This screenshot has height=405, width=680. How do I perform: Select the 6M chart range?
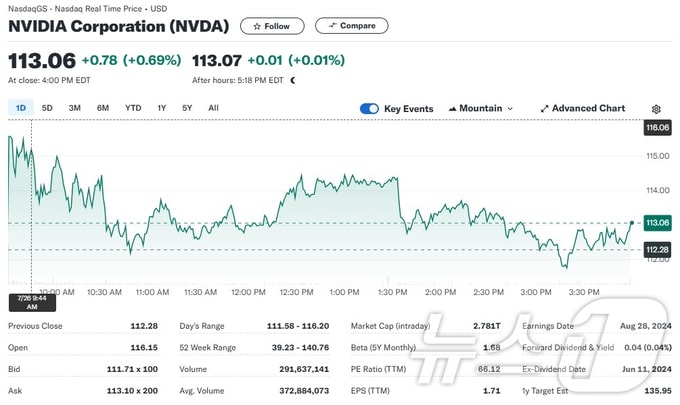(103, 108)
